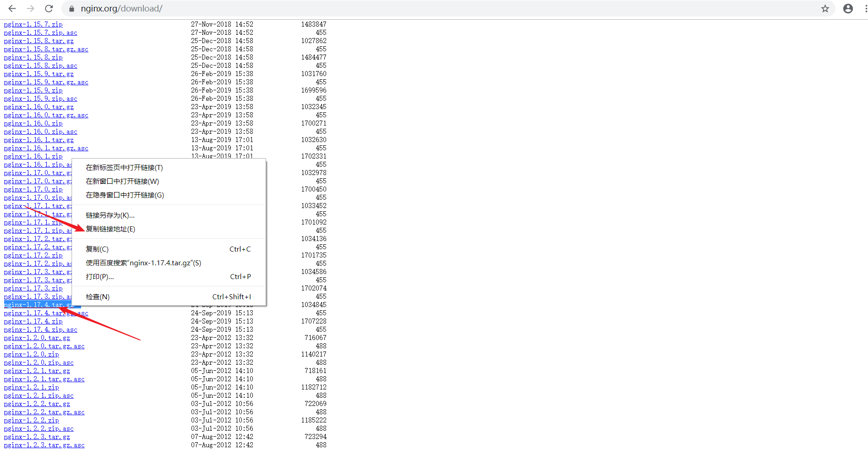View site security lock information

[x=71, y=9]
